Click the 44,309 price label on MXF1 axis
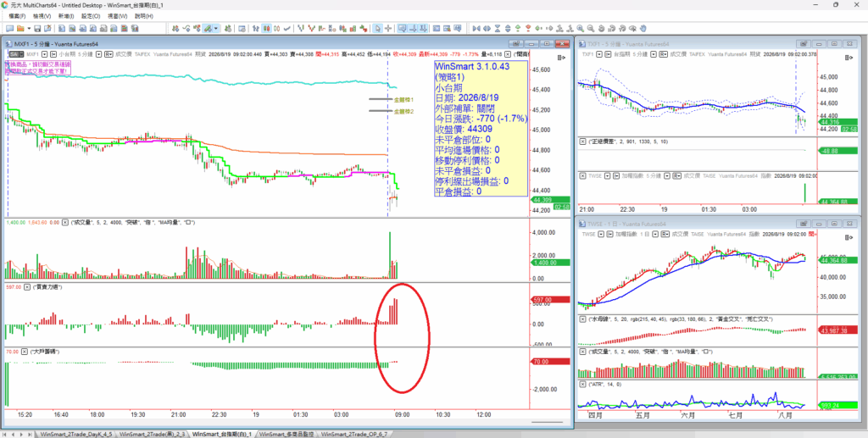Image resolution: width=868 pixels, height=438 pixels. click(549, 200)
